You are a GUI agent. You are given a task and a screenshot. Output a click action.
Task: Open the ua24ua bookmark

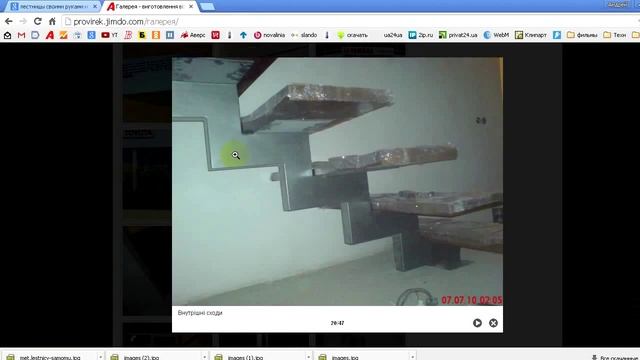pos(393,35)
